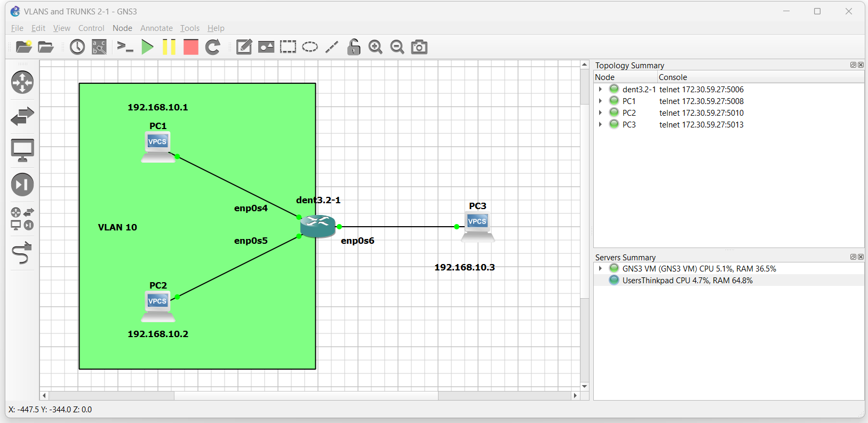Select the PC3 VPCS node on canvas

pos(477,227)
